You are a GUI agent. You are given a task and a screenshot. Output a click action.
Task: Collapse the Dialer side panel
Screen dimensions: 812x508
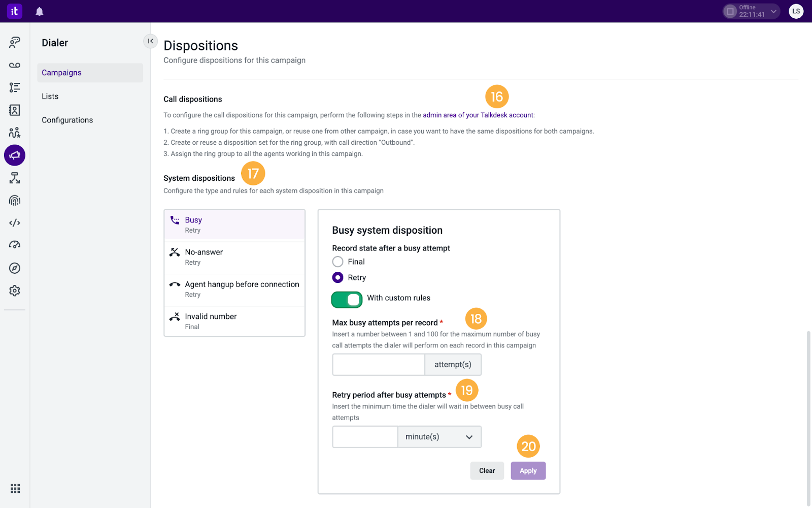(x=150, y=41)
